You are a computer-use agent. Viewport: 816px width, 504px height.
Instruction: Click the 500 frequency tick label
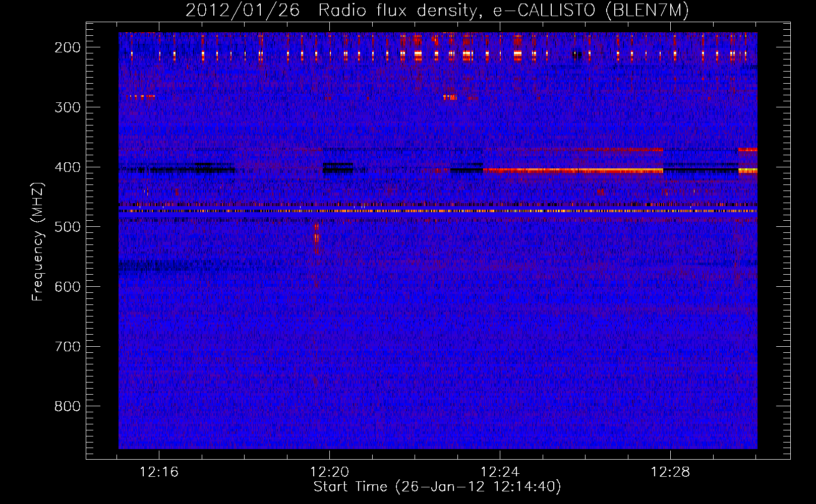68,227
